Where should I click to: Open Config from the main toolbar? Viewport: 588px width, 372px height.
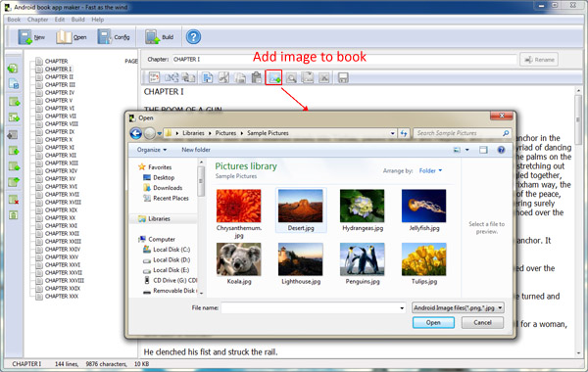(x=114, y=37)
